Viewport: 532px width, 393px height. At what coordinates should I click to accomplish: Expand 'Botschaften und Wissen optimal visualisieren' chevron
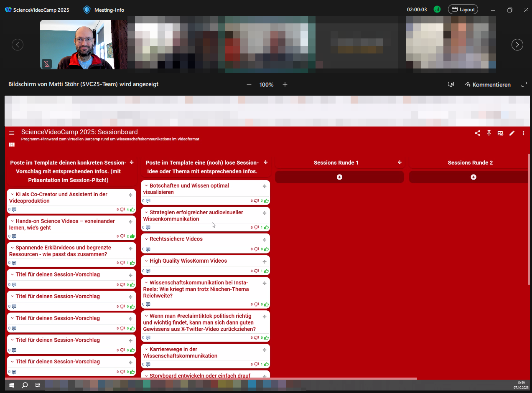[x=146, y=186]
